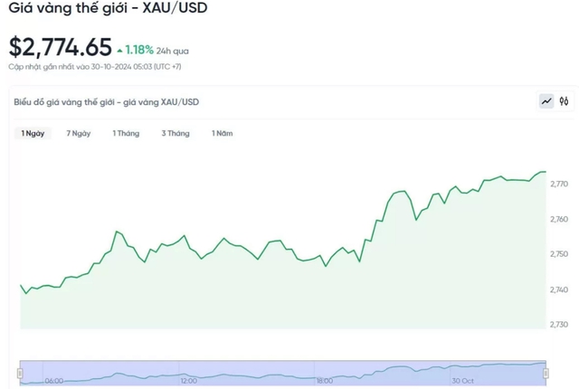Show the 1 Tháng chart range
The width and height of the screenshot is (588, 389).
(x=126, y=133)
